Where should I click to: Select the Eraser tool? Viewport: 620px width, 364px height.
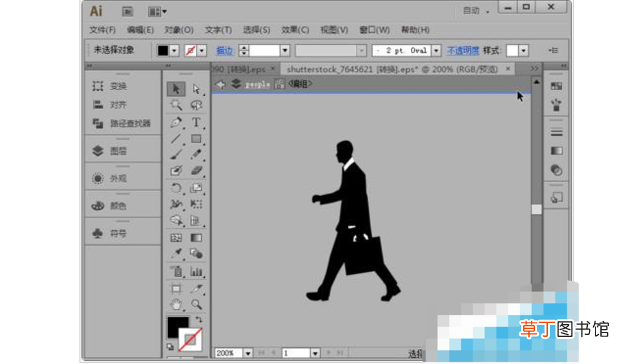(x=196, y=171)
